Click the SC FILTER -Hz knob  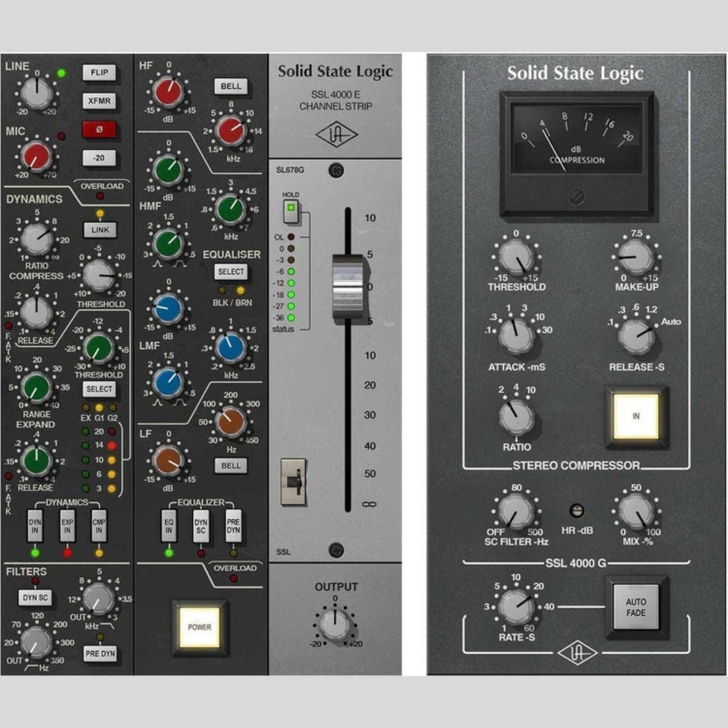[x=516, y=511]
